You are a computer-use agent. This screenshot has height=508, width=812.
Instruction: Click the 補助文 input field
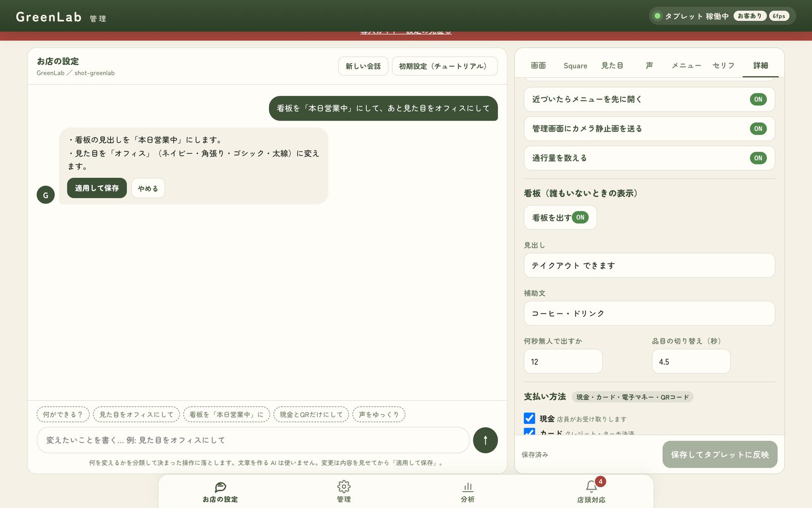click(x=649, y=313)
